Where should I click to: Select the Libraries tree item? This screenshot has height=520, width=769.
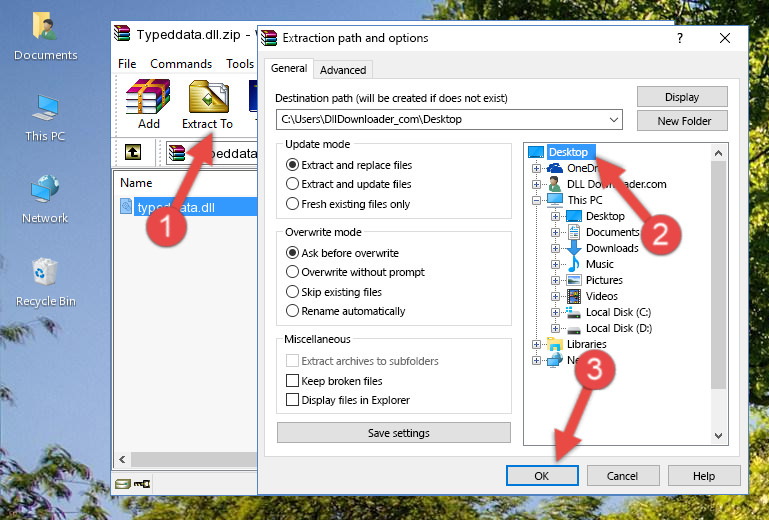[587, 344]
